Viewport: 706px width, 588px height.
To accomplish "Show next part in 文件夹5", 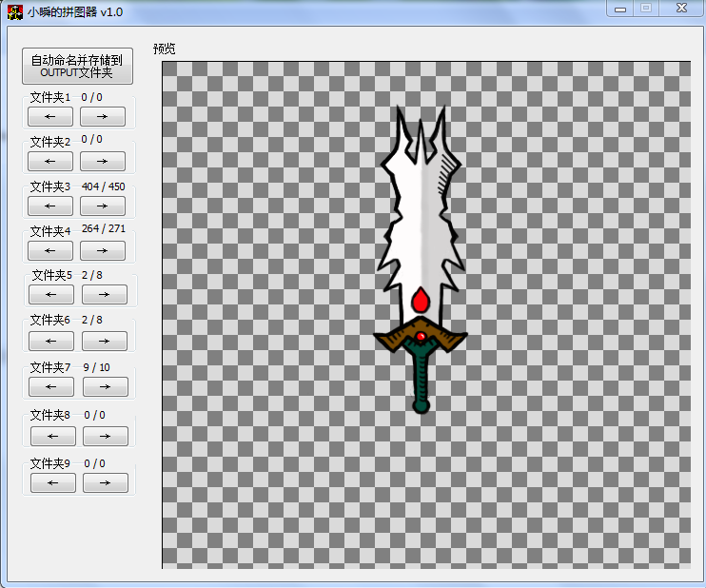I will pyautogui.click(x=105, y=294).
